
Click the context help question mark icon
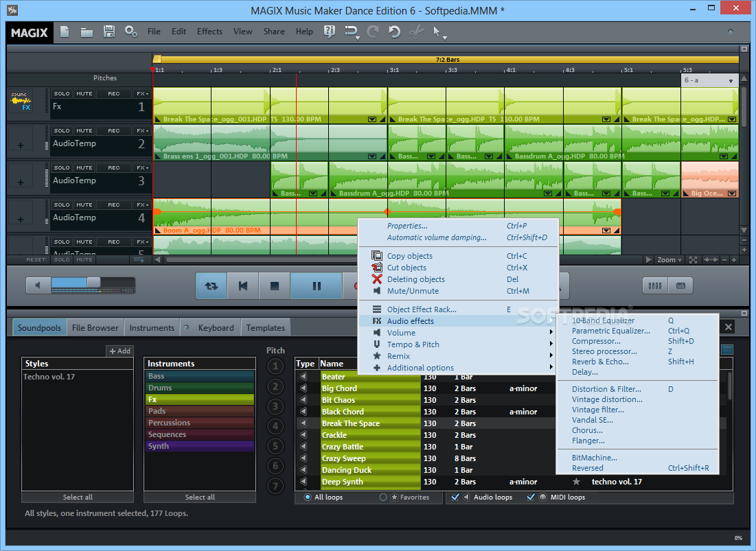(330, 32)
